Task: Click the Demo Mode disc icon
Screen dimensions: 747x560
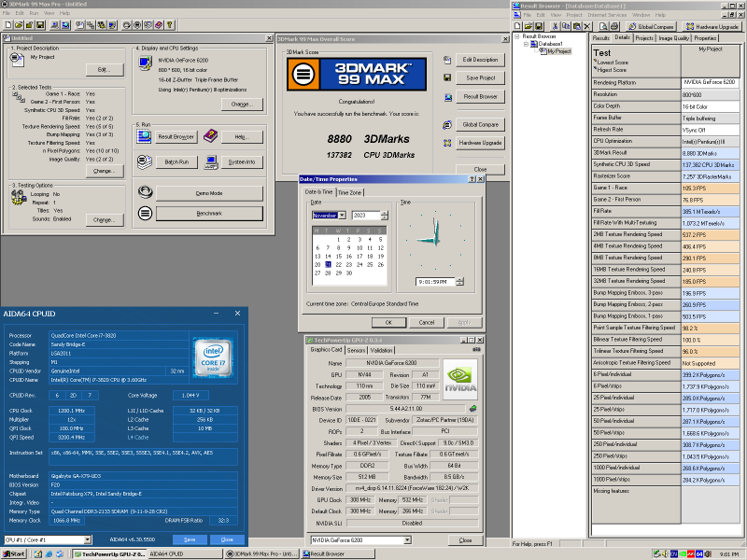Action: (146, 192)
